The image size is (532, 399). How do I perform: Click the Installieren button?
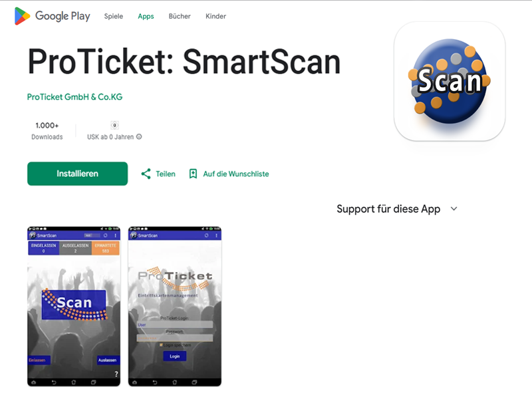coord(77,174)
